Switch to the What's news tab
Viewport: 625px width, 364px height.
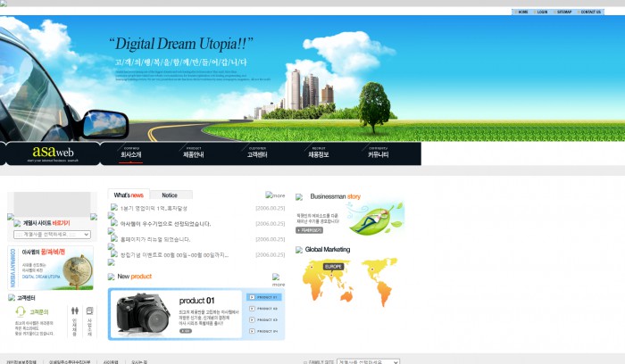point(129,194)
